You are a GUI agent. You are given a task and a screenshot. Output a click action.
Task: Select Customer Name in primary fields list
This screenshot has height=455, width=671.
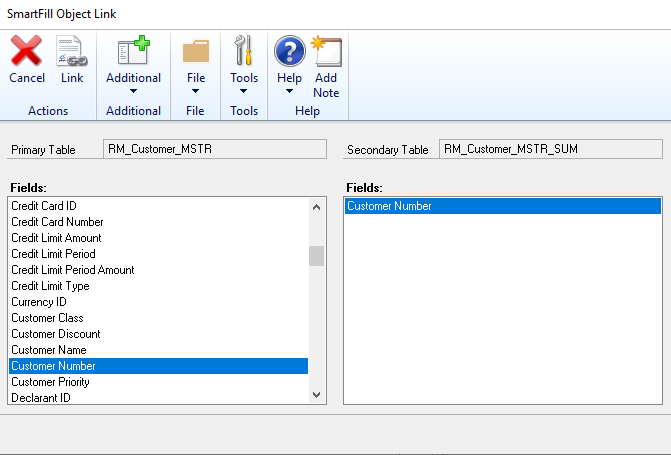(x=158, y=350)
